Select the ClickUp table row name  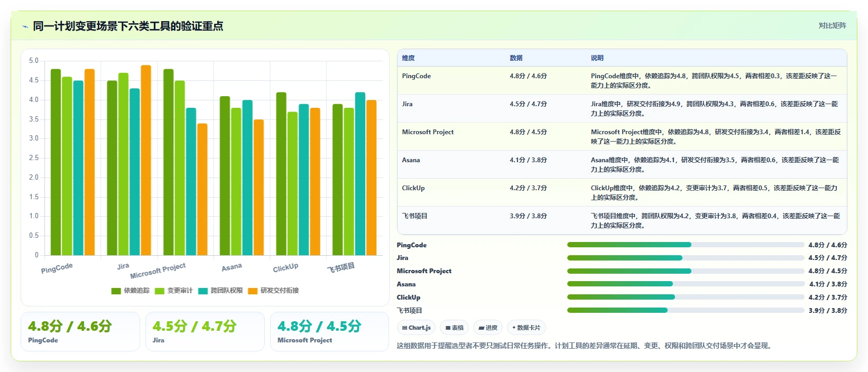coord(413,188)
